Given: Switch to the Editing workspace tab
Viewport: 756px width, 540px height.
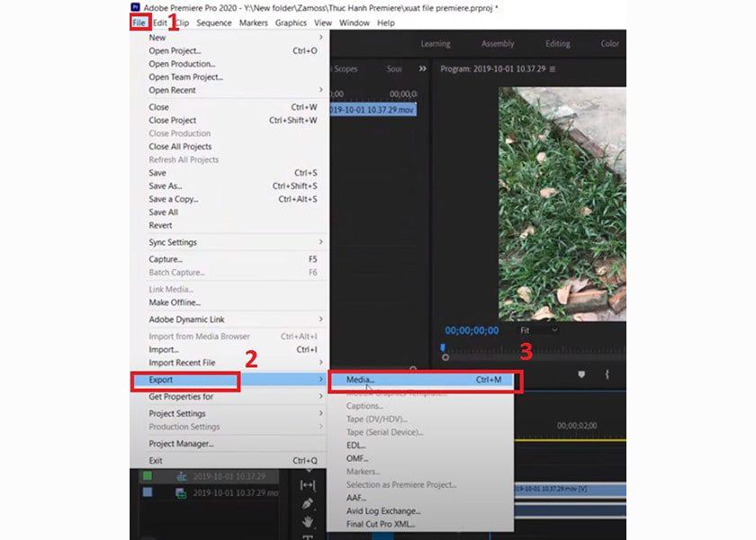Looking at the screenshot, I should (x=557, y=43).
